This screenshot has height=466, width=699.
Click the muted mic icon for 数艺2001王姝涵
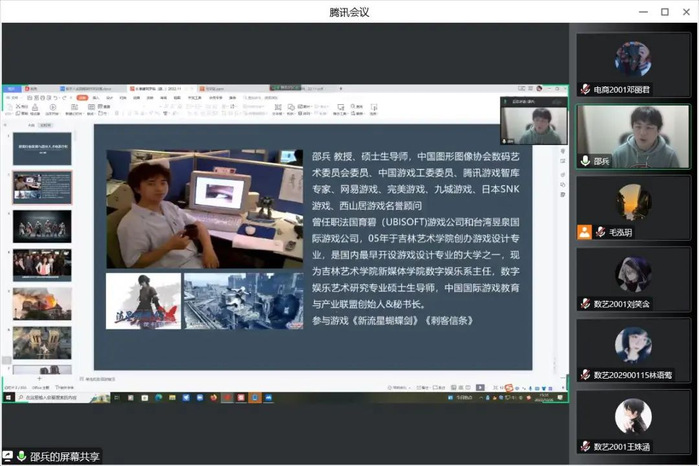(585, 446)
